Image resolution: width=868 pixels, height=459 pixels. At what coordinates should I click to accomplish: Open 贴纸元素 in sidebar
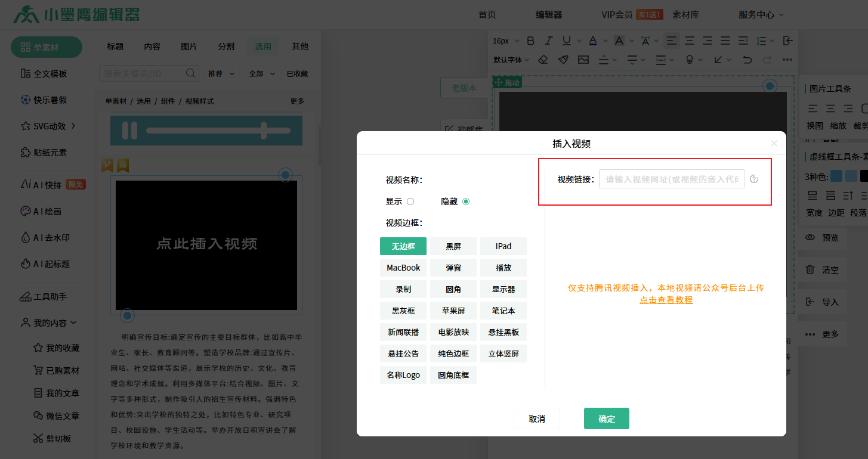click(x=44, y=152)
